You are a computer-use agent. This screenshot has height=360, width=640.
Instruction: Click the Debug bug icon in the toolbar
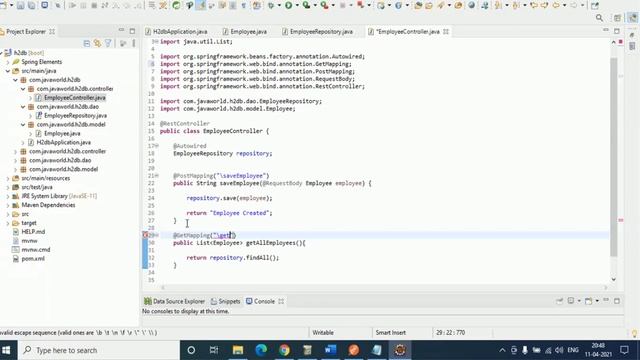coord(271,5)
